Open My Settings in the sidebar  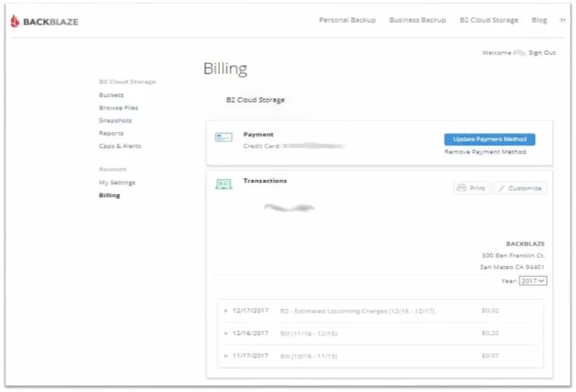[117, 182]
